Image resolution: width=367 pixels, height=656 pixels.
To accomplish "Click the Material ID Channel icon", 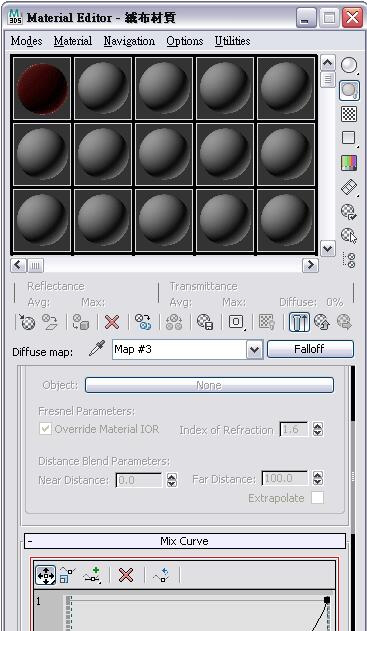I will (236, 322).
